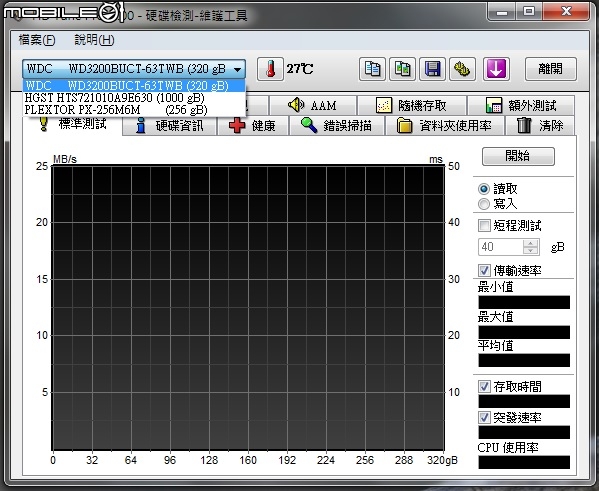Screen dimensions: 599x491
Task: Switch to the AAM tab
Action: pos(313,105)
